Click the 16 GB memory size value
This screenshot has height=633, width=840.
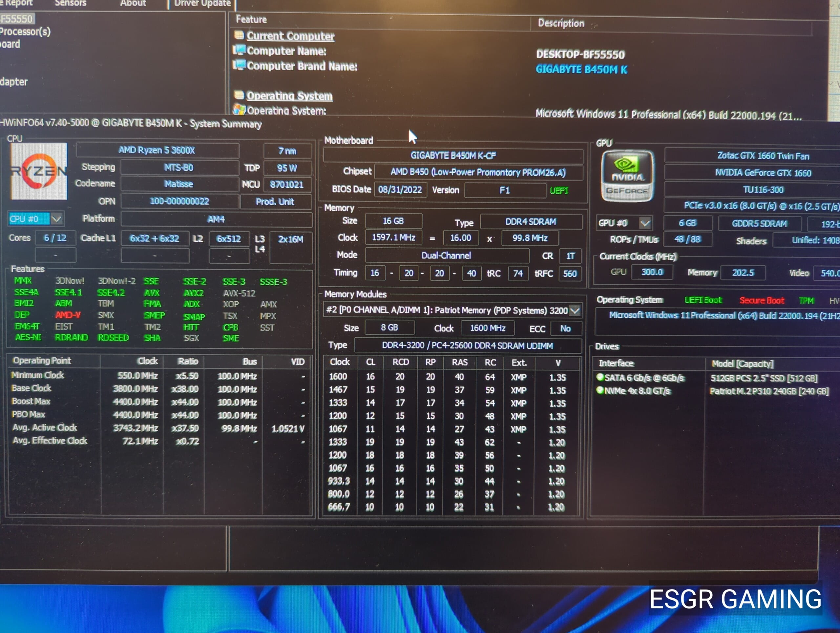[x=393, y=221]
